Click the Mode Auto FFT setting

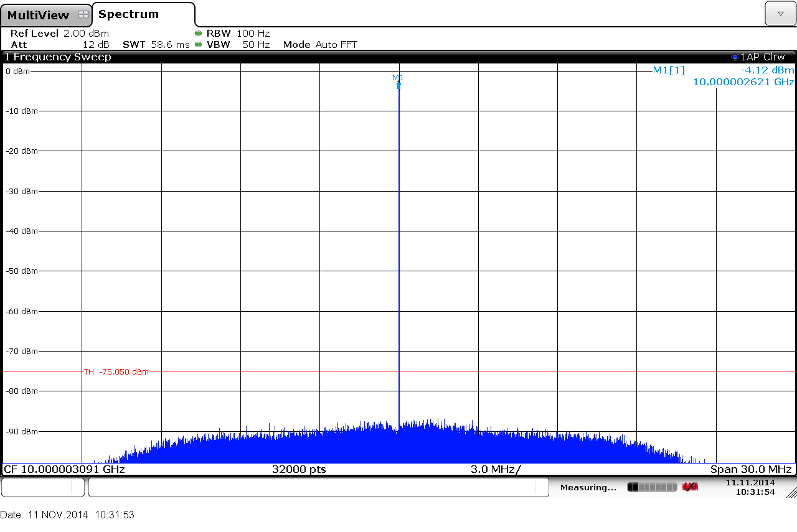(320, 45)
